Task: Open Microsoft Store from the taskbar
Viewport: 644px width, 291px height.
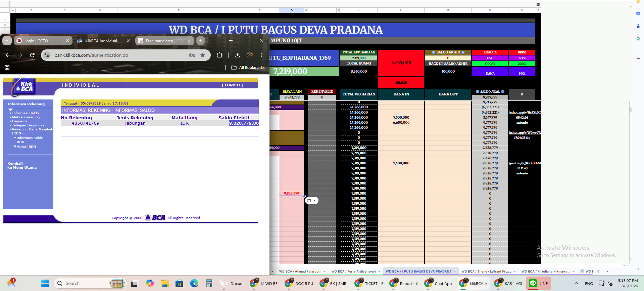Action: 179,284
